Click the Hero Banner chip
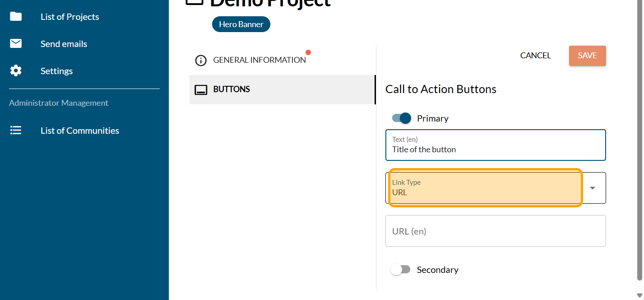 pyautogui.click(x=241, y=24)
